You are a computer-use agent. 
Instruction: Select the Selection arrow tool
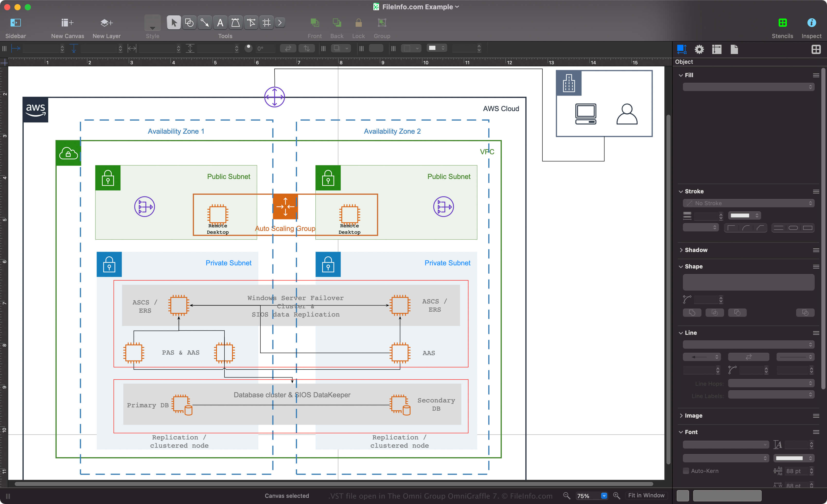(x=173, y=23)
